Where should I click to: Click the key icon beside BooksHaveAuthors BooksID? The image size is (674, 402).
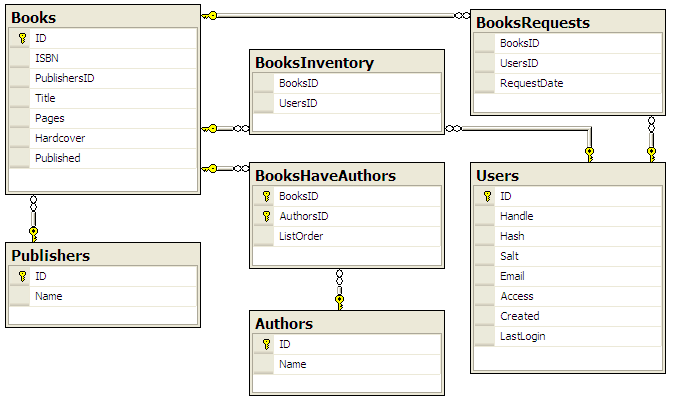coord(266,196)
